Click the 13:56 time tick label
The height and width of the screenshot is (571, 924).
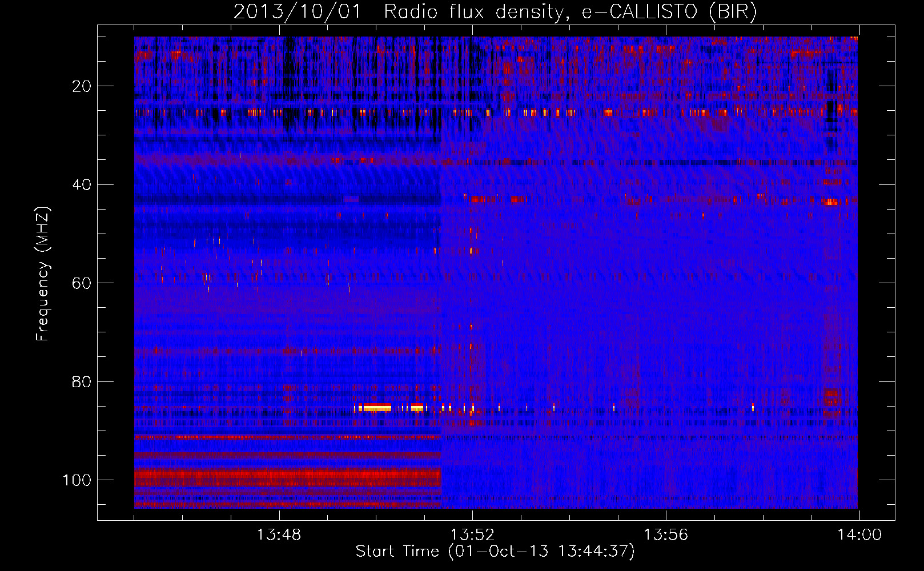[x=666, y=535]
